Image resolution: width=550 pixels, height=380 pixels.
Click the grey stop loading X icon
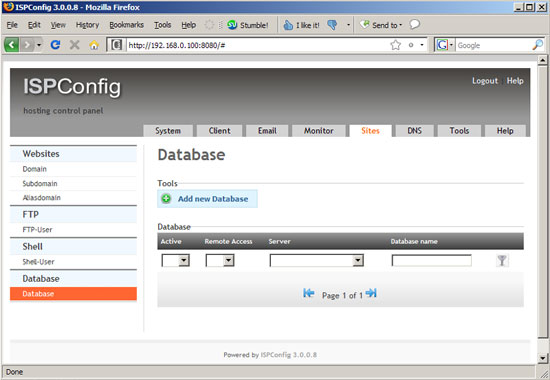(74, 45)
